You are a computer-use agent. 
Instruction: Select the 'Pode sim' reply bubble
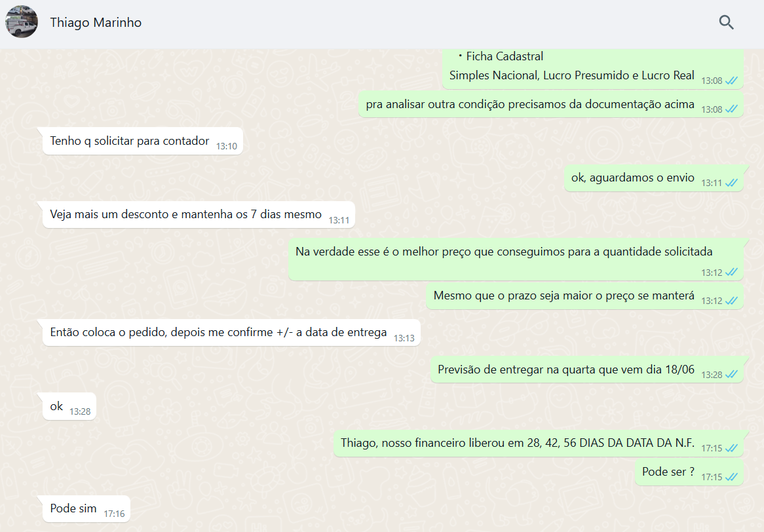[86, 509]
